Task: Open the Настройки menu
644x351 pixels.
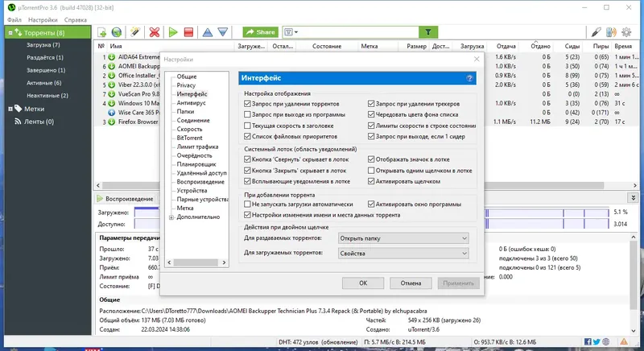Action: coord(43,19)
